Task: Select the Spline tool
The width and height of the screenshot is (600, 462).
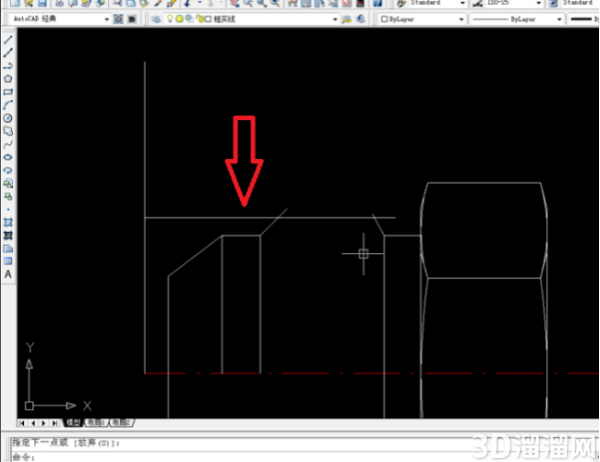Action: coord(8,144)
